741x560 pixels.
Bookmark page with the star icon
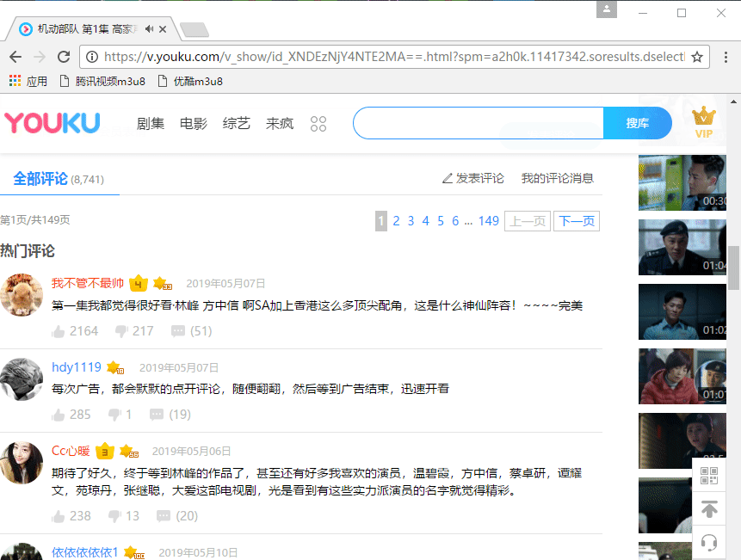click(697, 57)
